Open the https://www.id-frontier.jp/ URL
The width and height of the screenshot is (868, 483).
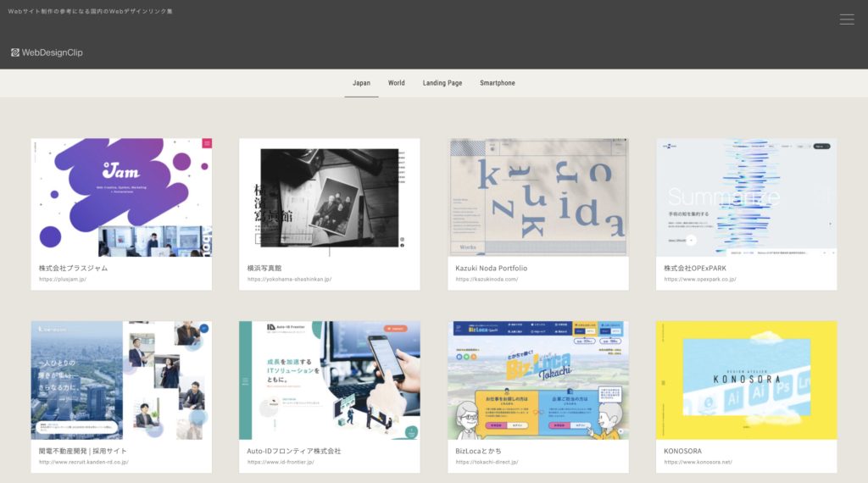(281, 462)
